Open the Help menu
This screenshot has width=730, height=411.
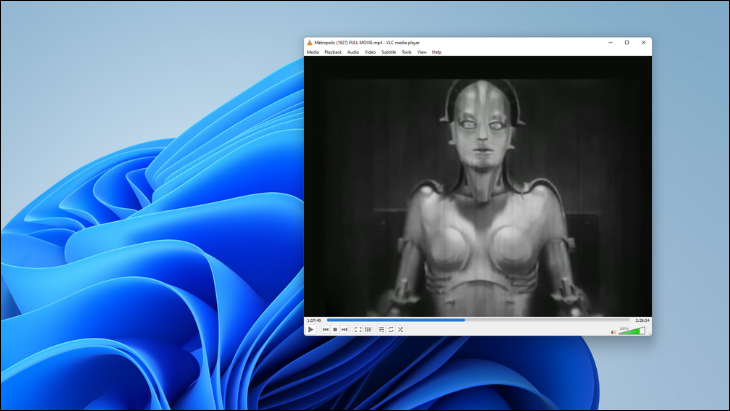pyautogui.click(x=437, y=52)
